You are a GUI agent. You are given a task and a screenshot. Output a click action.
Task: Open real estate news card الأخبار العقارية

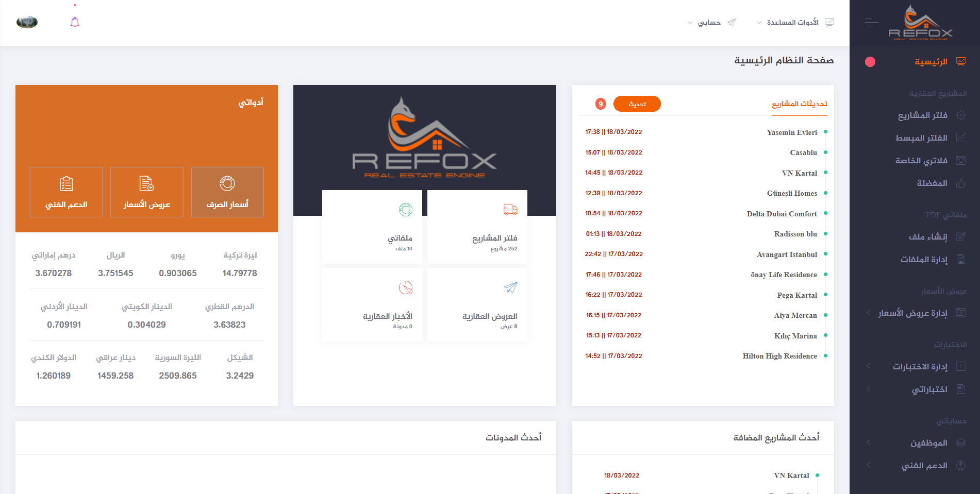372,304
